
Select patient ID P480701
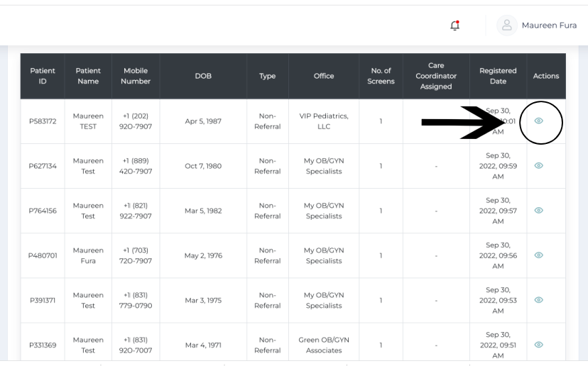(x=43, y=255)
